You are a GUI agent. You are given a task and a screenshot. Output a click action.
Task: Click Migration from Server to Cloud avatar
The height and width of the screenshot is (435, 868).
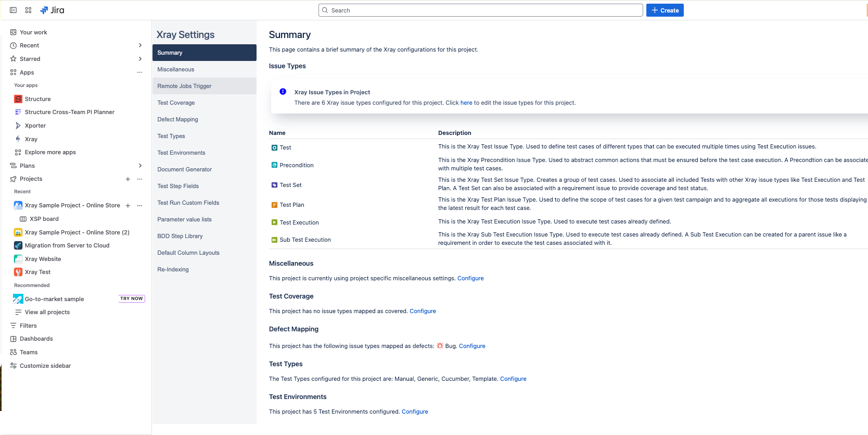click(18, 245)
